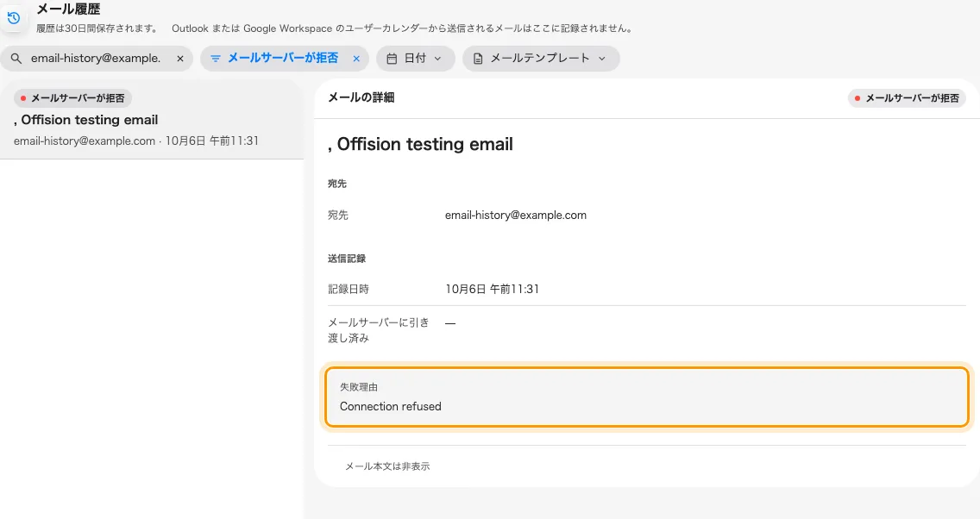The image size is (980, 519).
Task: Click recipient address email-history@example.com in details
Action: (516, 215)
